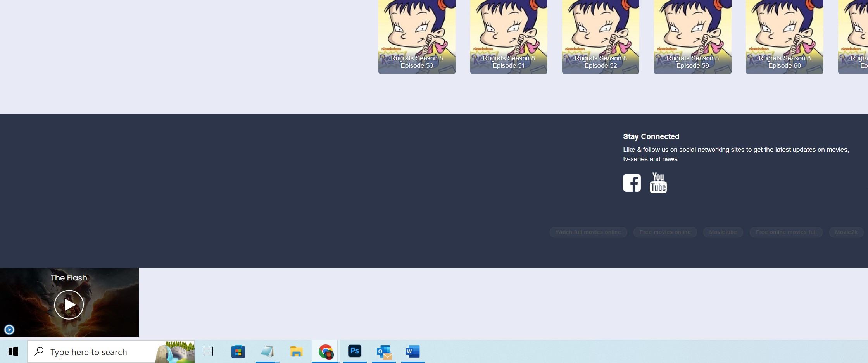Open Word from the taskbar
Image resolution: width=868 pixels, height=363 pixels.
tap(413, 352)
